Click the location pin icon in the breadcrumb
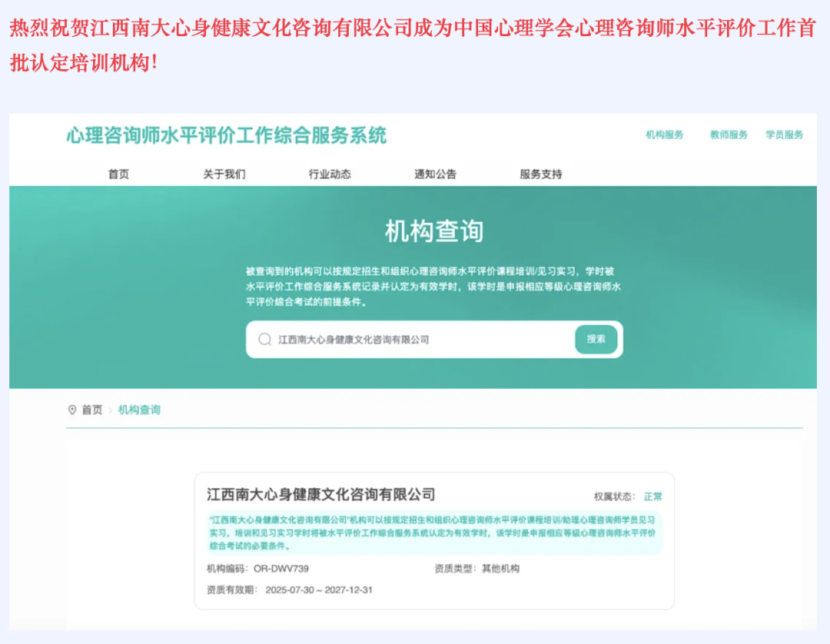This screenshot has height=644, width=830. (x=72, y=410)
